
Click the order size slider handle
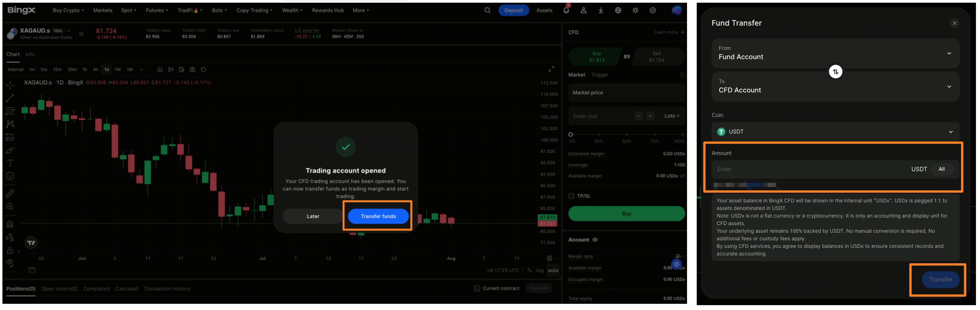click(570, 135)
